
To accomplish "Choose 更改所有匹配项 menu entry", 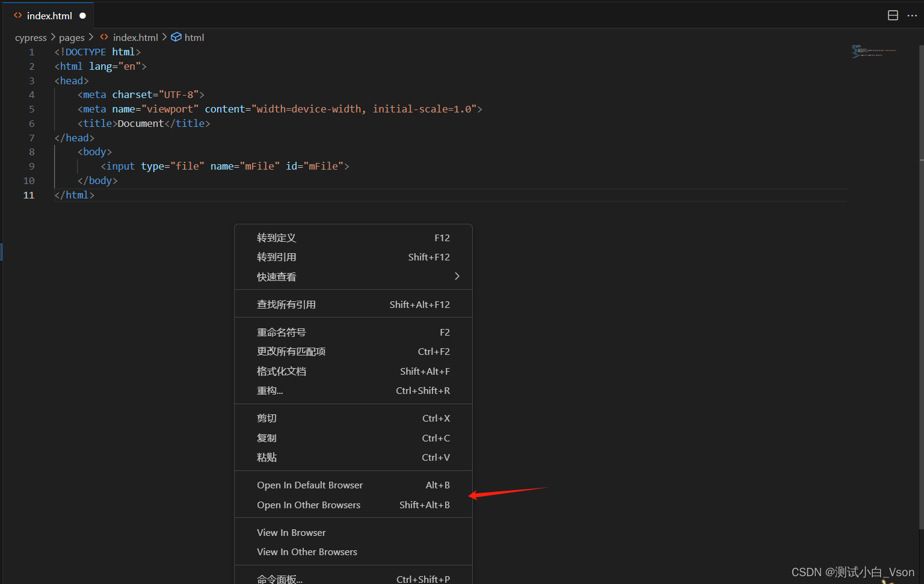I will pyautogui.click(x=353, y=351).
